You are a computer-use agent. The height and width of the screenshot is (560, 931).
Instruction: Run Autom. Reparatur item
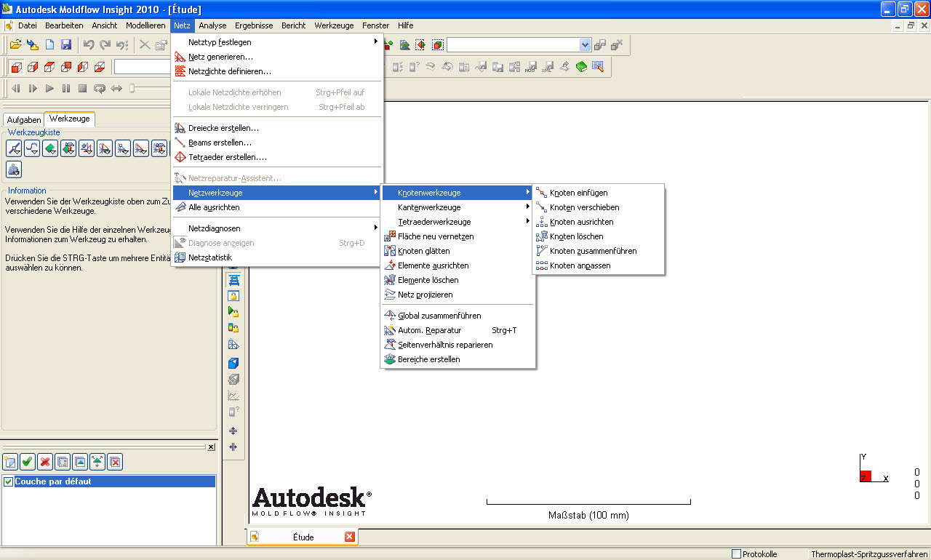pyautogui.click(x=458, y=330)
